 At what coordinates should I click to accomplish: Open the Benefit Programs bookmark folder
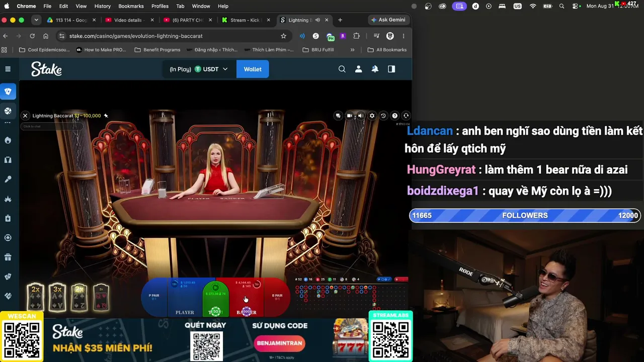[157, 50]
